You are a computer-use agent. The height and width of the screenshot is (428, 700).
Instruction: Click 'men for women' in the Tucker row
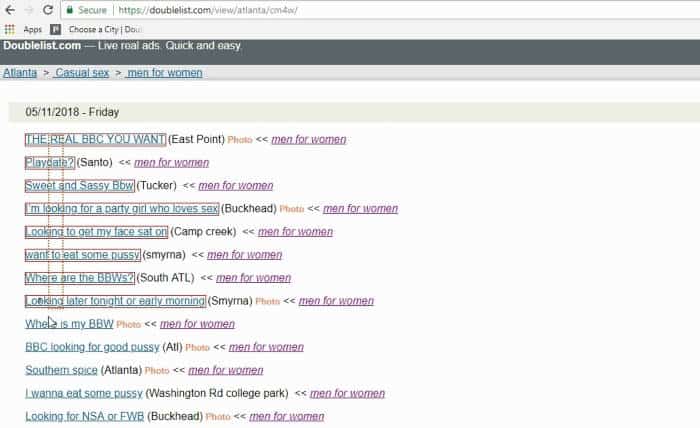pyautogui.click(x=236, y=186)
